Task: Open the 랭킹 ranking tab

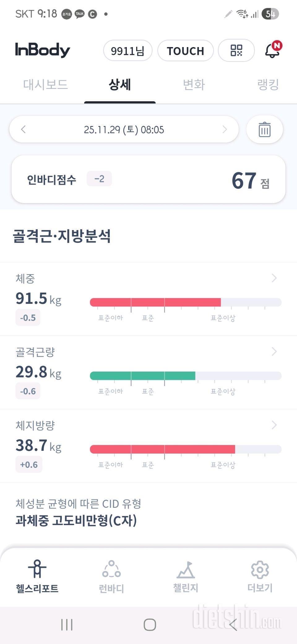Action: tap(268, 85)
